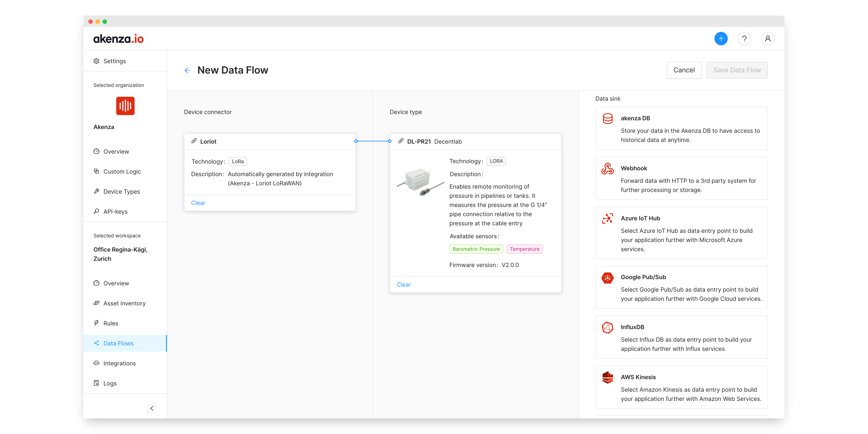Go back using the arrow beside New Data Flow
The height and width of the screenshot is (434, 868).
[x=187, y=70]
